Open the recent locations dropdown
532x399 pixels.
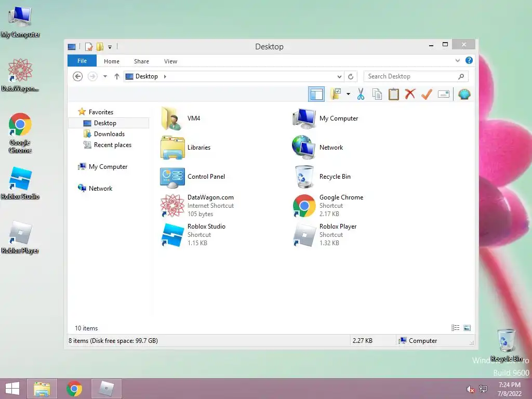(x=105, y=76)
